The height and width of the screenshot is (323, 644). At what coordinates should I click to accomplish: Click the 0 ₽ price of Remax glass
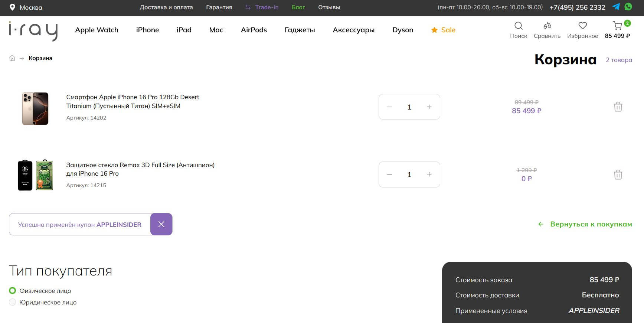[x=526, y=179]
